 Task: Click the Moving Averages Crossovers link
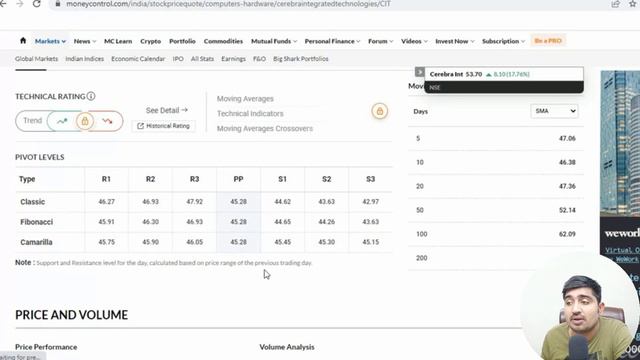pos(264,129)
